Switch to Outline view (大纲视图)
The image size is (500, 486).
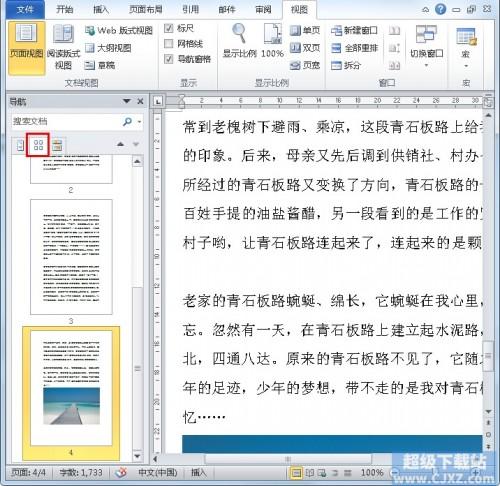(x=108, y=48)
